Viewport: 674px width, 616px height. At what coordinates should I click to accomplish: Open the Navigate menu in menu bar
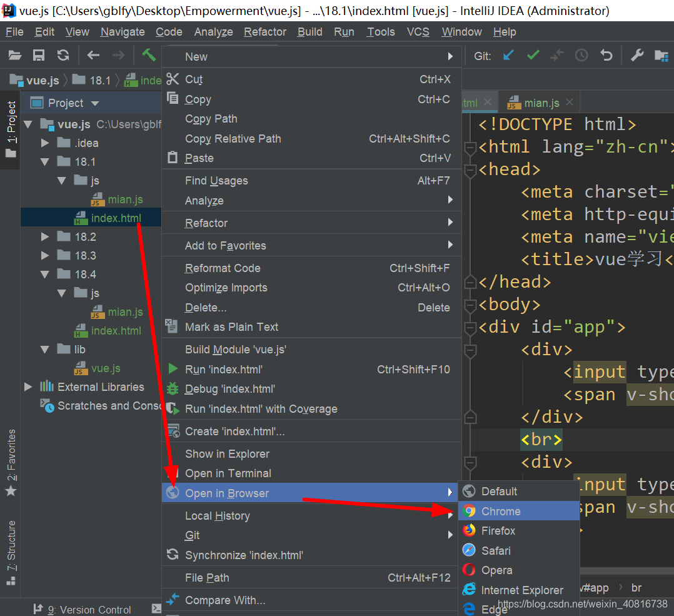pyautogui.click(x=123, y=32)
